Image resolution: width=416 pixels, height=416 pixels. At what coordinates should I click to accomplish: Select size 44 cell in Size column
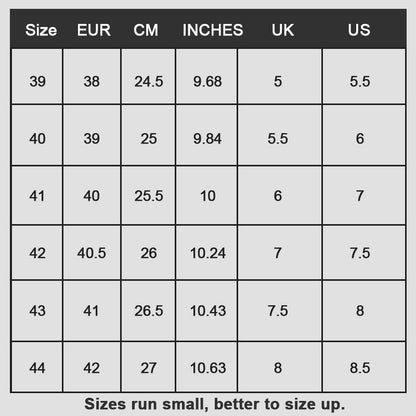[37, 367]
